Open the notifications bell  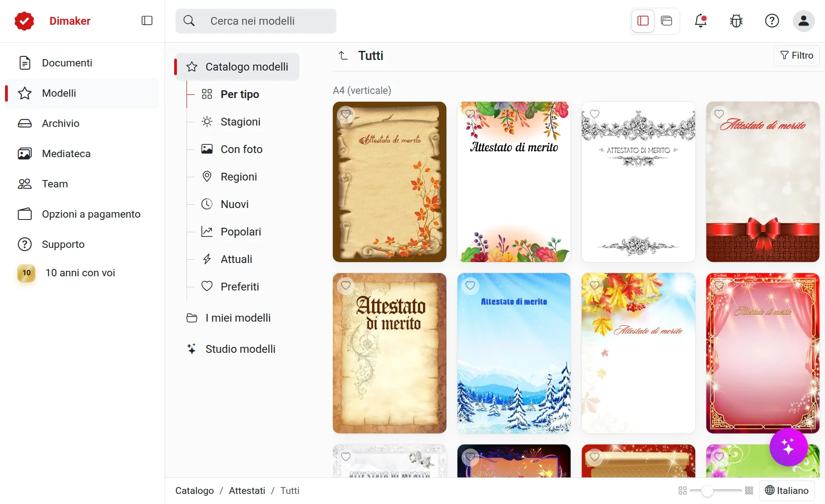(700, 21)
